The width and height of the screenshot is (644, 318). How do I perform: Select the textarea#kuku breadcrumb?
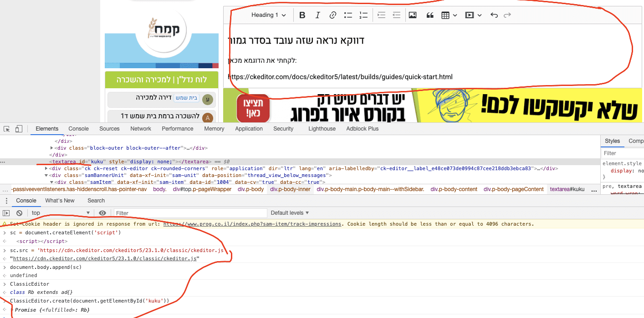tap(567, 189)
